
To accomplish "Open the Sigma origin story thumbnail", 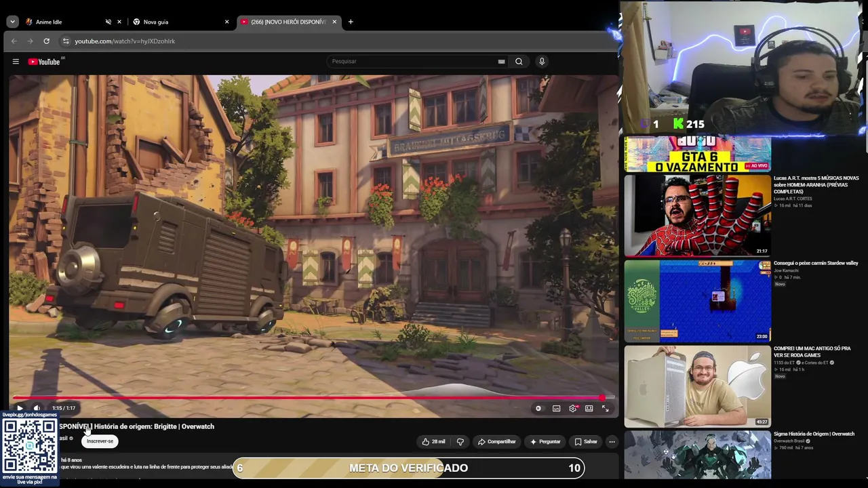I will coord(697,455).
